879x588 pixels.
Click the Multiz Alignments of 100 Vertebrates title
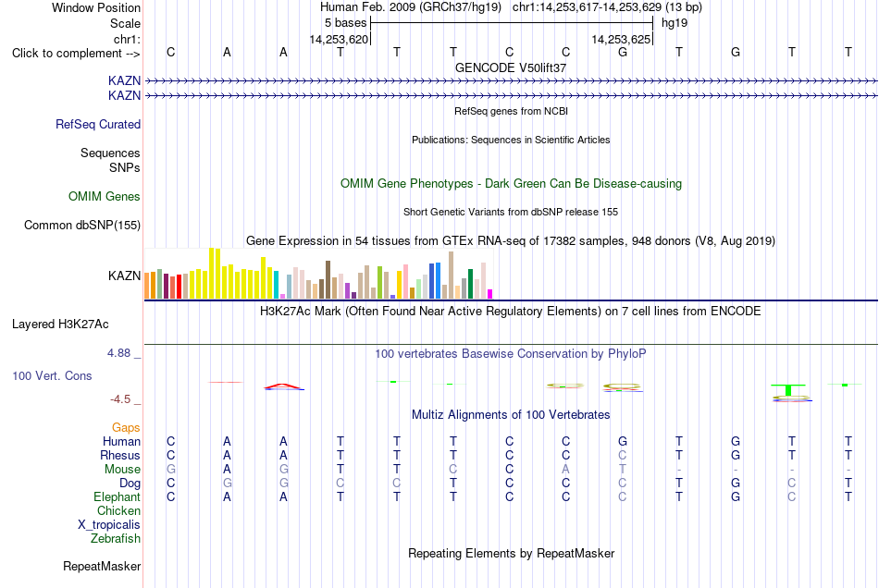click(511, 415)
